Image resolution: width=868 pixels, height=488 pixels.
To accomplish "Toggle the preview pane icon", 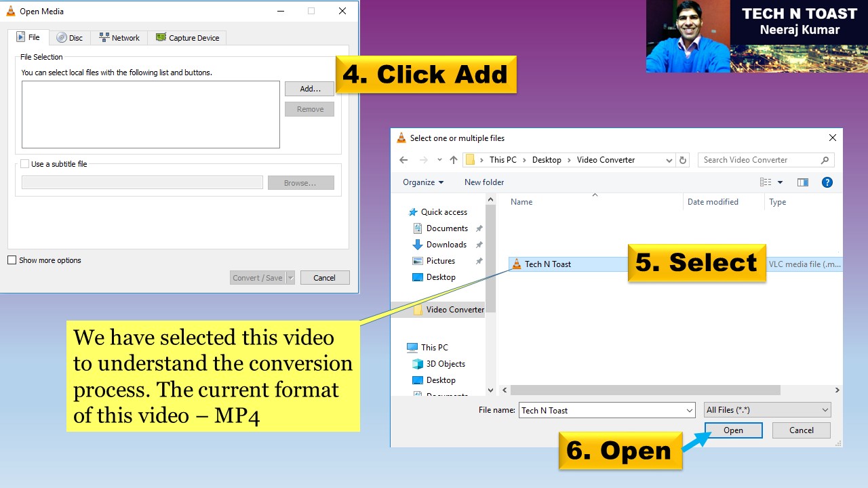I will tap(803, 182).
